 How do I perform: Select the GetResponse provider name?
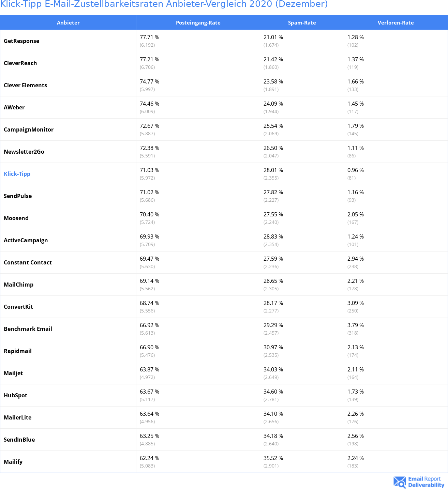click(x=21, y=41)
